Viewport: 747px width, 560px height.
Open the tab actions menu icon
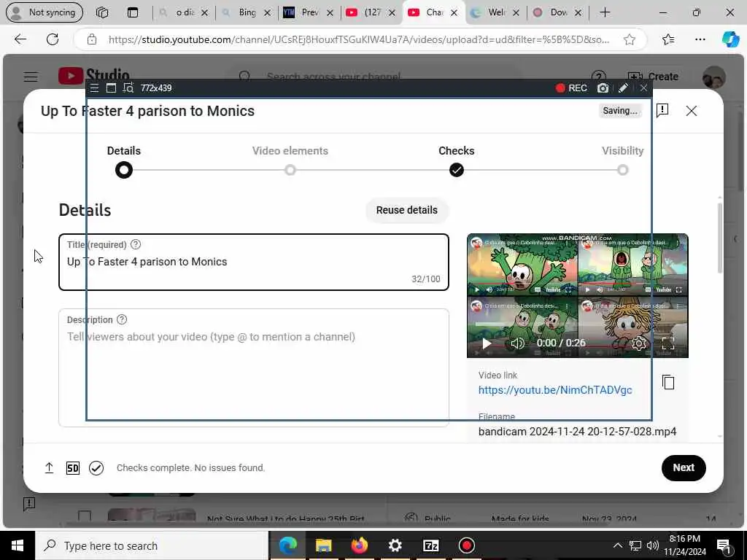point(133,12)
